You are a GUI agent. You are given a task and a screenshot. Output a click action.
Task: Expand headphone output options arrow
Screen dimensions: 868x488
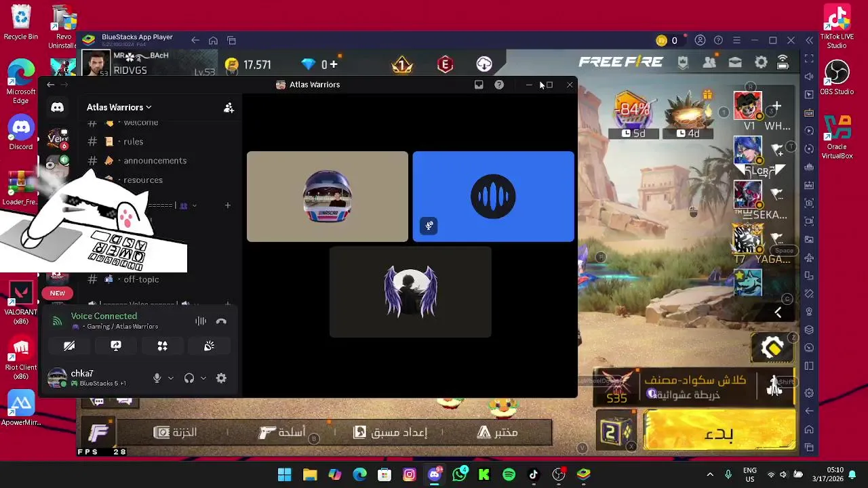(203, 378)
